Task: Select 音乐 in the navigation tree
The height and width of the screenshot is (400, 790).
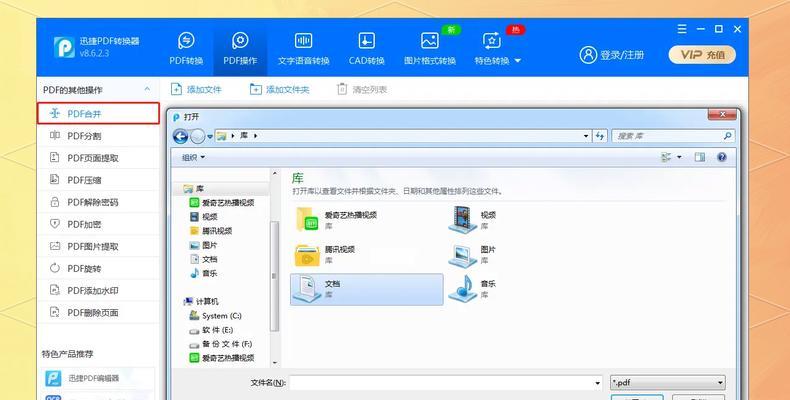Action: point(204,274)
